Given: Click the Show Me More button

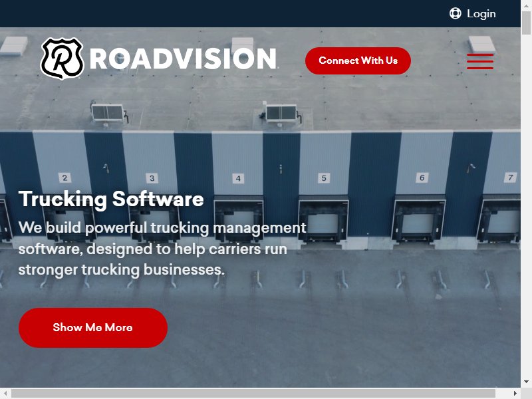Looking at the screenshot, I should click(x=93, y=327).
